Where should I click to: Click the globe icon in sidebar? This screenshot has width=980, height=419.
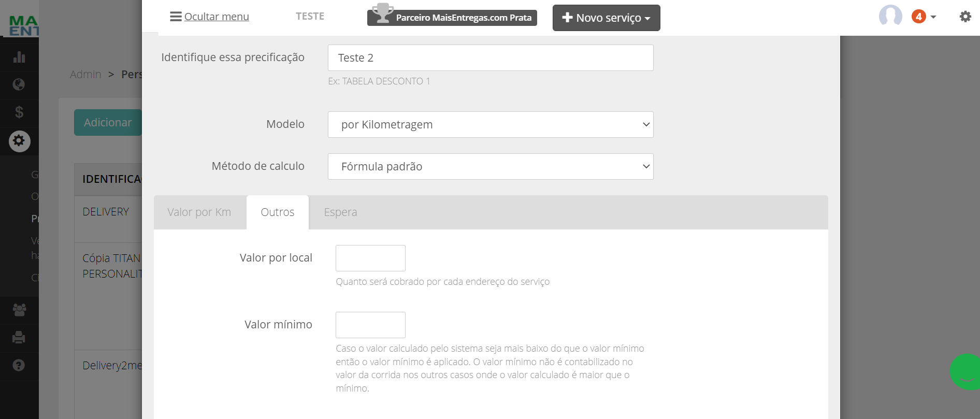(19, 84)
